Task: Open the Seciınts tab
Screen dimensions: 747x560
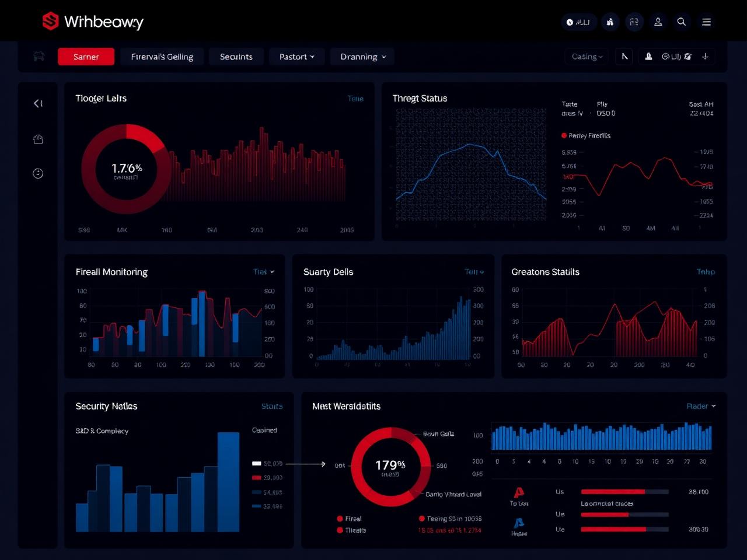Action: (x=236, y=57)
